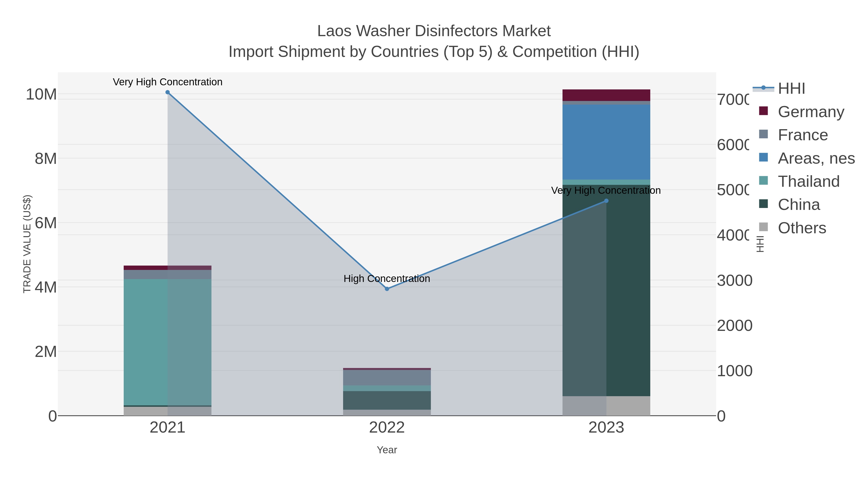Click the Germany segment of 2023 bar
The image size is (868, 488).
click(x=606, y=95)
